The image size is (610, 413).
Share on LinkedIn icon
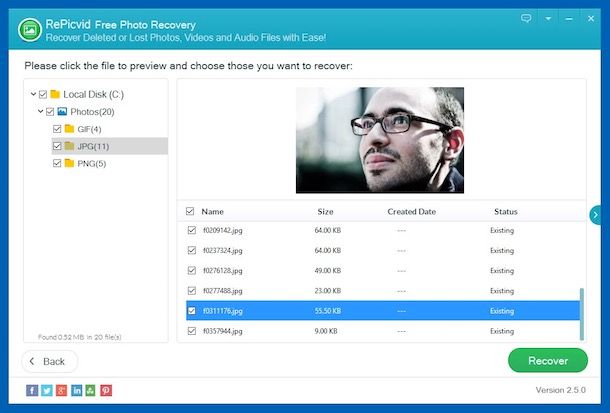[76, 390]
